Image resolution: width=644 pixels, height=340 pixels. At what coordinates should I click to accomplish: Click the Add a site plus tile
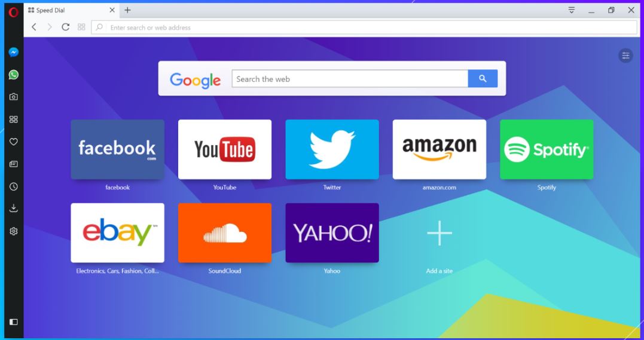pyautogui.click(x=439, y=233)
